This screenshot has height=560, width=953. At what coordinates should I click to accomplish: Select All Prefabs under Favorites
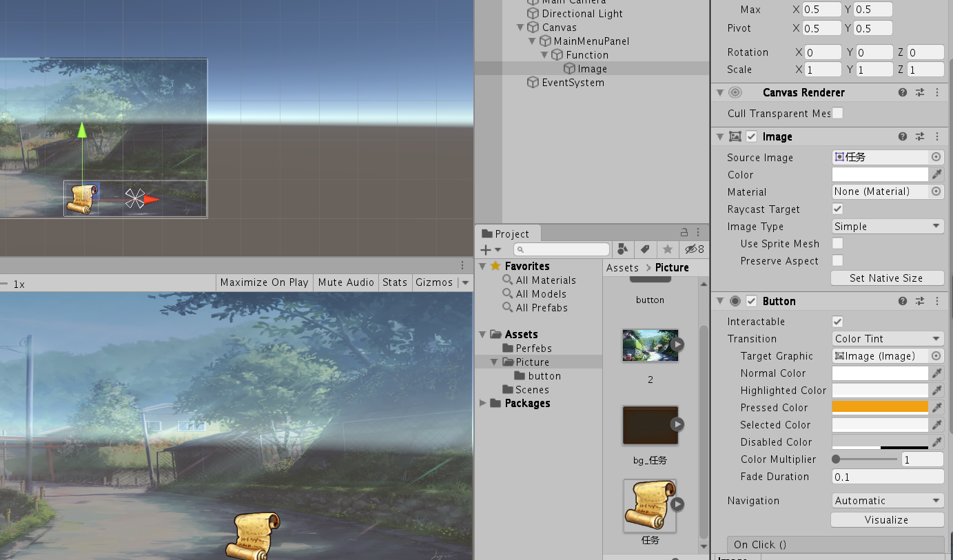point(542,308)
